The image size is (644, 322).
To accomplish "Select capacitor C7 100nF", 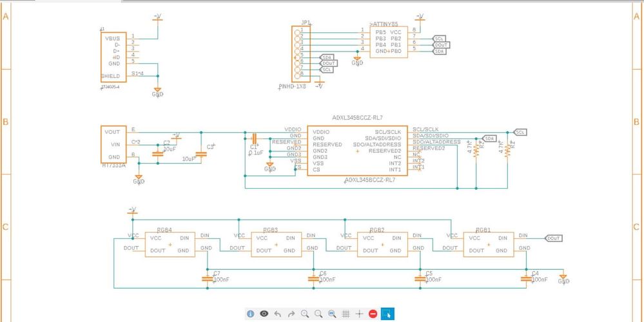I will (208, 279).
